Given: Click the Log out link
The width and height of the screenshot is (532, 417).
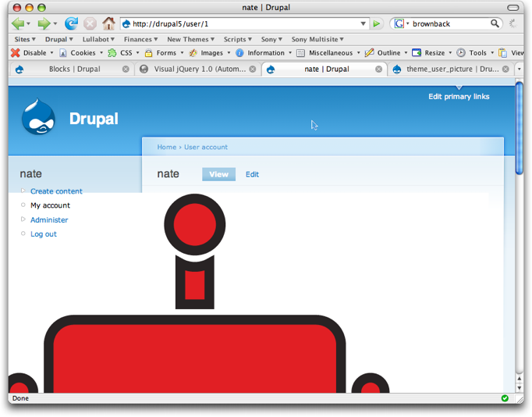Looking at the screenshot, I should tap(44, 234).
